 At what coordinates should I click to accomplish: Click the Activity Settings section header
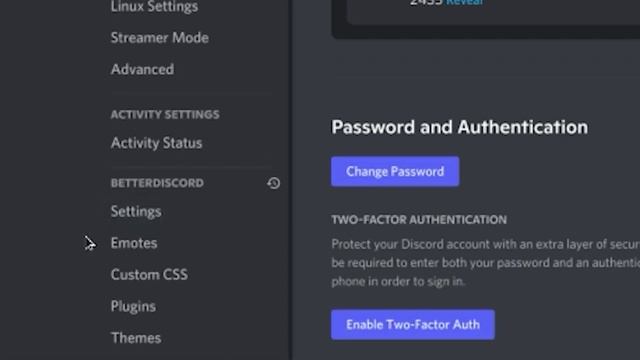165,114
